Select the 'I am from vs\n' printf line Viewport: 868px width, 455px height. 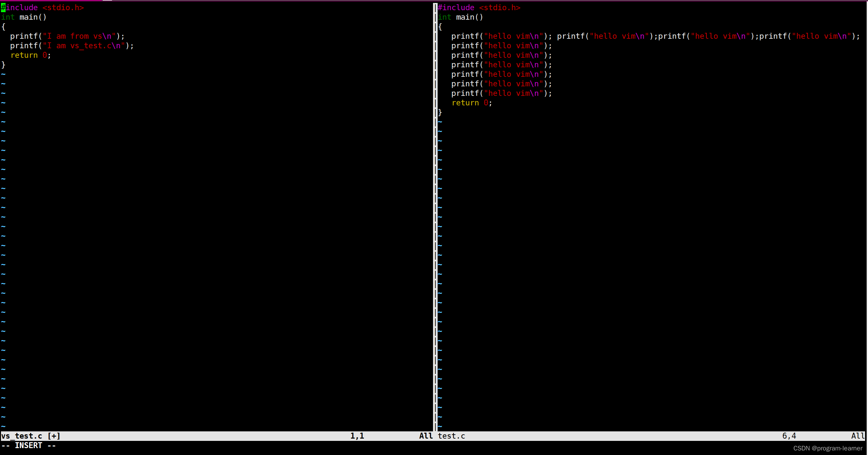[67, 36]
